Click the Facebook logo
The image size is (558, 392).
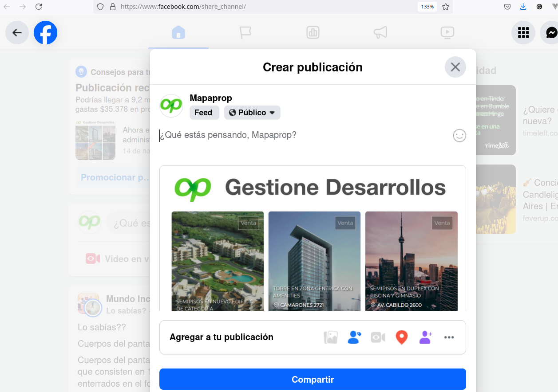(x=46, y=32)
